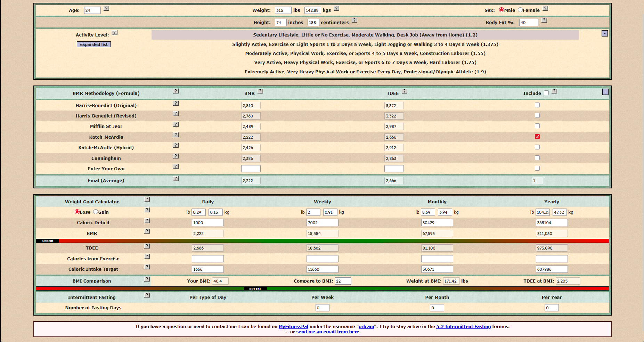Click the daily Caloric Deficit field
Screen dimensions: 644x342
(208, 223)
